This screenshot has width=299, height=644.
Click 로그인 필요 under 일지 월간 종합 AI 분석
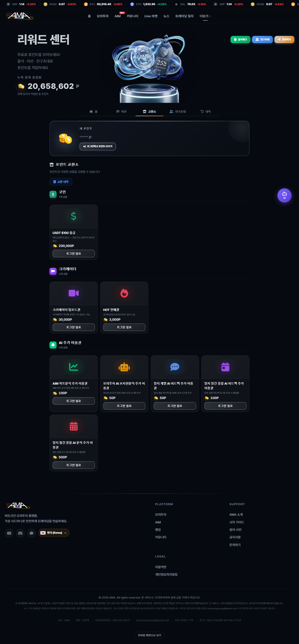pyautogui.click(x=74, y=465)
